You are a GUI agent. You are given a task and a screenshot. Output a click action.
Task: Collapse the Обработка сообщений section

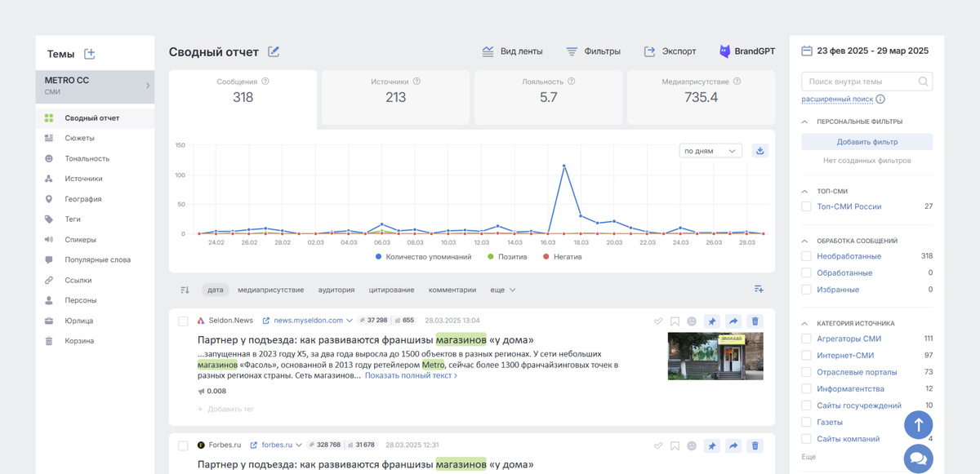point(804,241)
